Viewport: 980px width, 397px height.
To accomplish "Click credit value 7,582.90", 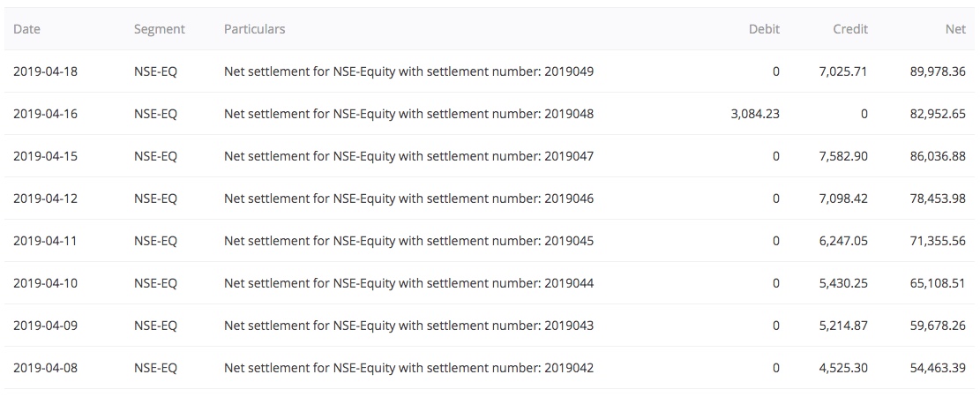I will pyautogui.click(x=843, y=156).
